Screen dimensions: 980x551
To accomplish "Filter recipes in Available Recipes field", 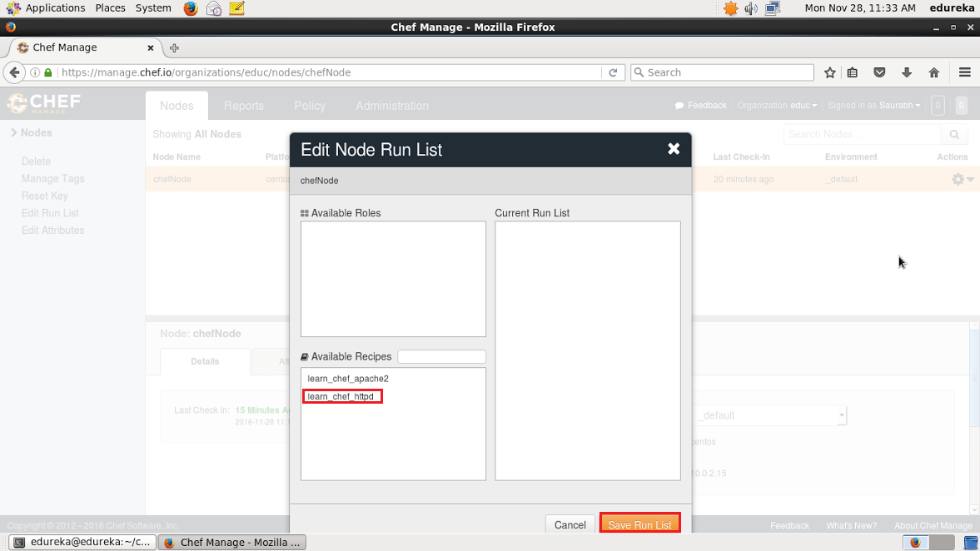I will coord(441,357).
